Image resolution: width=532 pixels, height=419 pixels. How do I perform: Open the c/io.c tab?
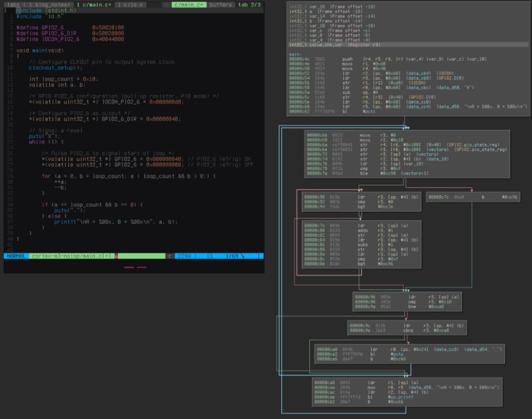point(130,5)
